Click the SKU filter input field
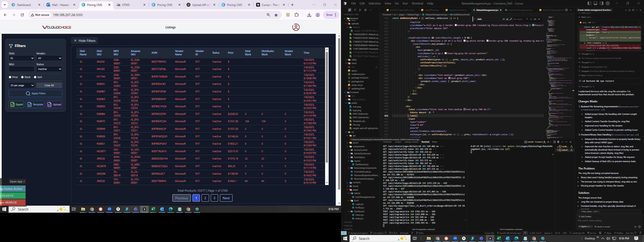 pos(22,69)
